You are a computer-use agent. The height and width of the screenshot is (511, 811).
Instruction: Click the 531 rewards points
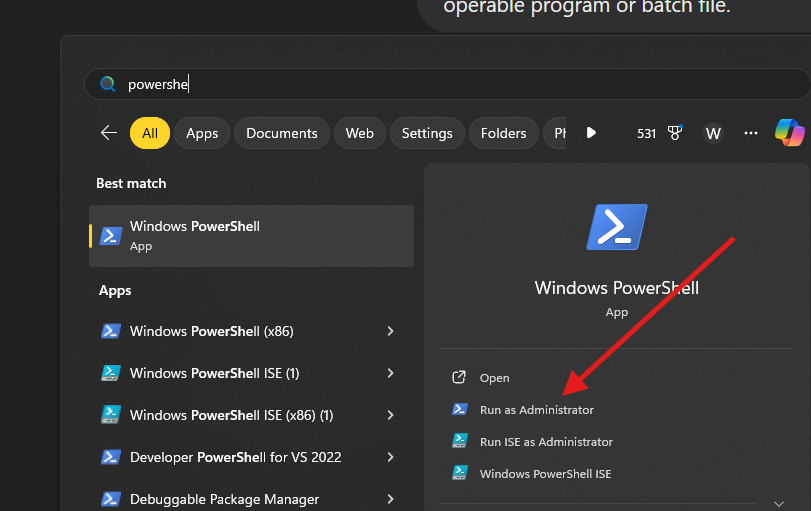646,133
